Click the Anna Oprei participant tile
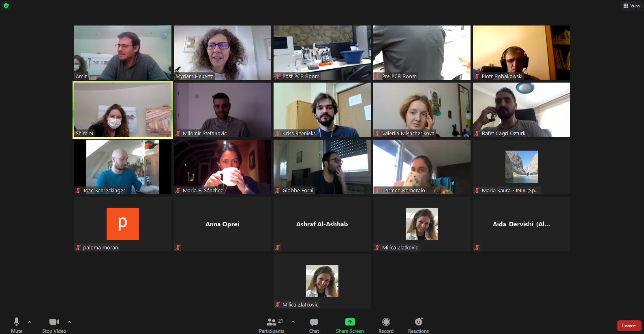 pos(223,224)
